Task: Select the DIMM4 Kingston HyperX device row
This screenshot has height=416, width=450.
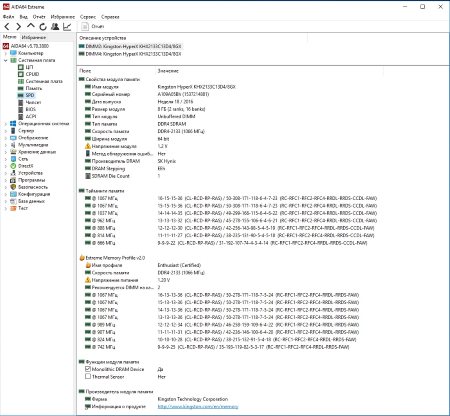Action: (x=131, y=54)
